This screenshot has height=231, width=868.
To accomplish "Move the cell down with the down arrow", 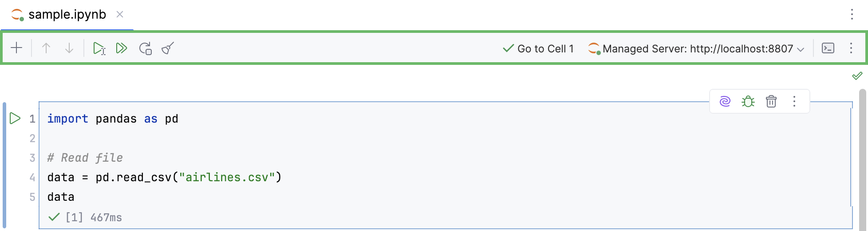I will (x=69, y=48).
